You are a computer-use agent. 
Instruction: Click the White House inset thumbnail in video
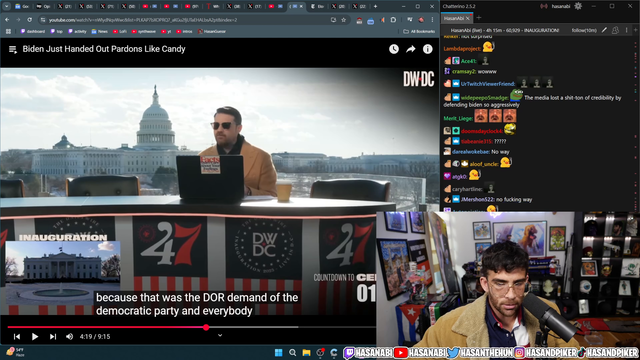point(63,273)
